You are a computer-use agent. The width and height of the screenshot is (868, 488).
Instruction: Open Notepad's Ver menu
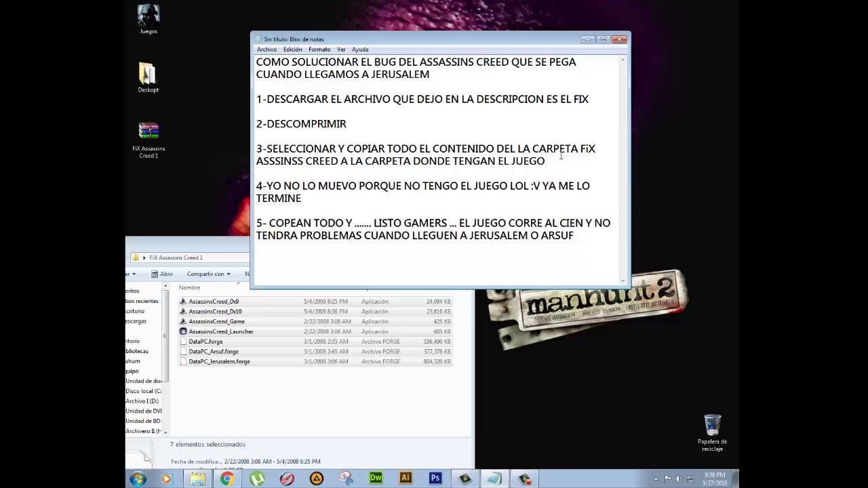341,49
